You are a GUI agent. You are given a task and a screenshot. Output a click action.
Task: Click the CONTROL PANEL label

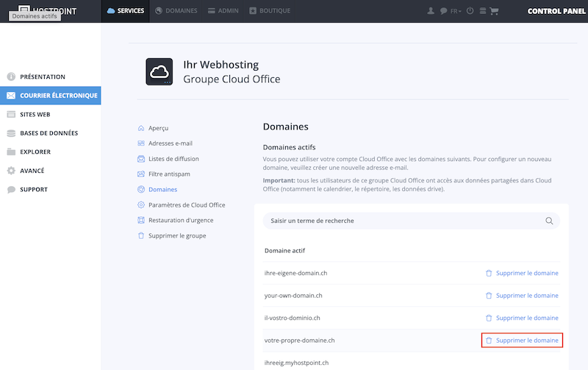[x=556, y=11]
